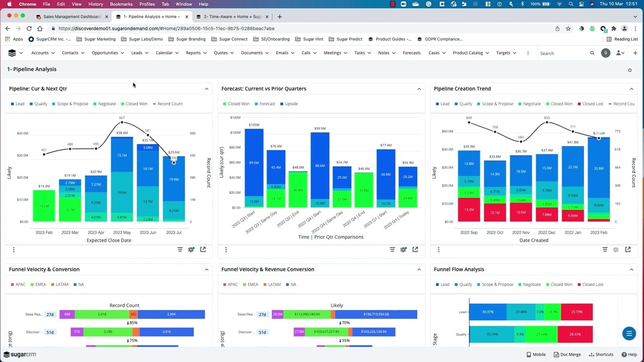The height and width of the screenshot is (362, 644).
Task: Open Shortcuts in the footer
Action: [x=601, y=354]
